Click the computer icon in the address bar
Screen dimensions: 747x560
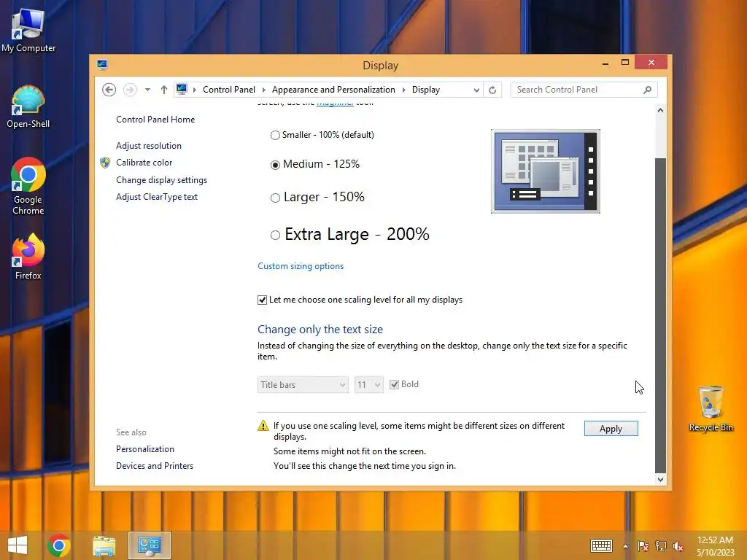(x=182, y=89)
